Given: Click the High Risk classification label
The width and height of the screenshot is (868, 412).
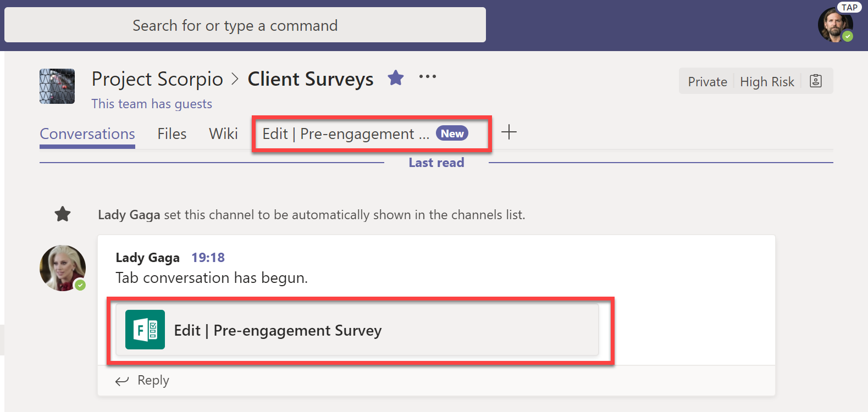Looking at the screenshot, I should click(767, 82).
